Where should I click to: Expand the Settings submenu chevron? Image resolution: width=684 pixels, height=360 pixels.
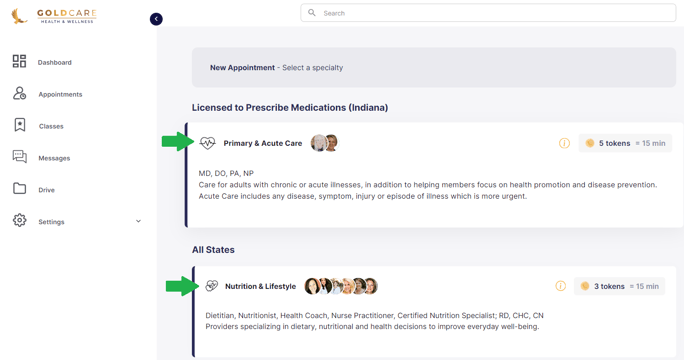[x=138, y=221]
